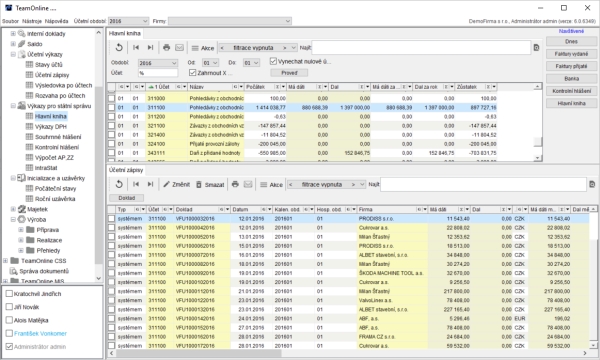Open Kontrolní hlášení in the tree

pos(57,147)
